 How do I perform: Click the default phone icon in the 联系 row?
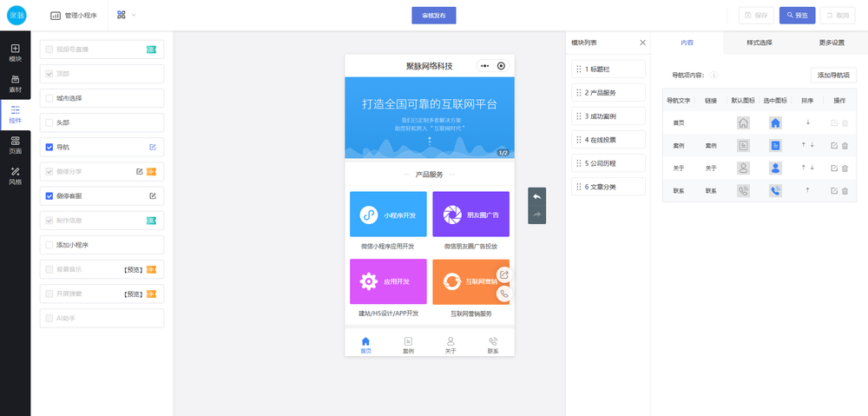(743, 191)
